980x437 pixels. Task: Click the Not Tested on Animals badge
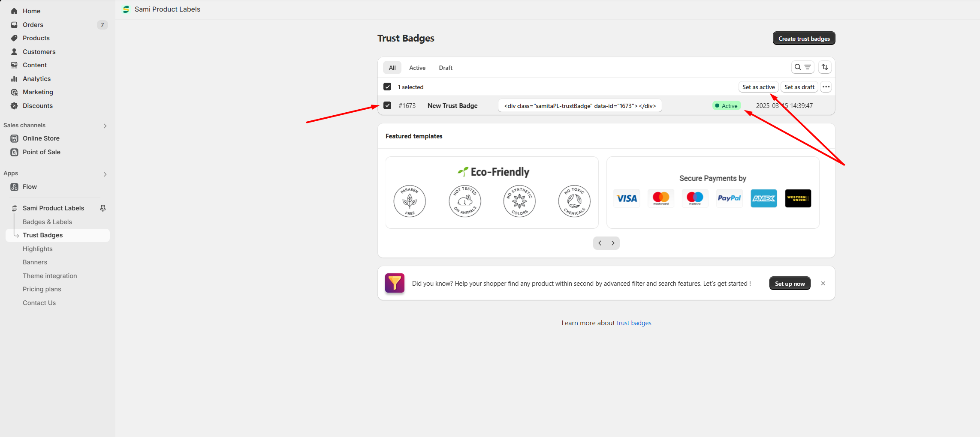465,201
